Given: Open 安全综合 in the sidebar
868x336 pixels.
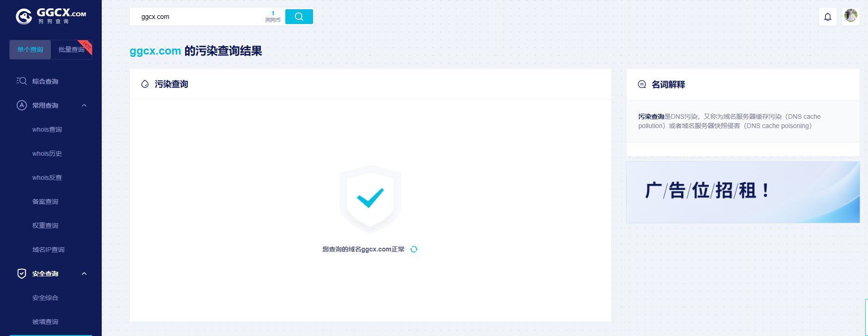Looking at the screenshot, I should (45, 298).
